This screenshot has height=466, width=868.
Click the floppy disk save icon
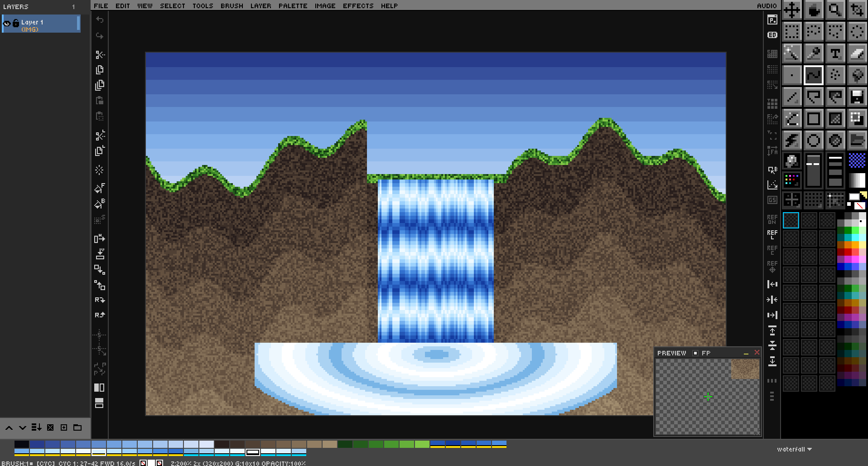pos(857,97)
